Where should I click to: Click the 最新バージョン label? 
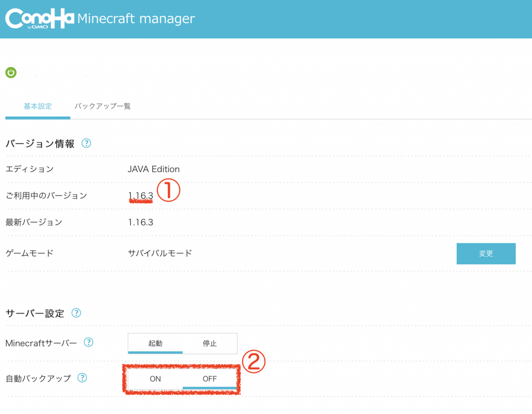34,222
